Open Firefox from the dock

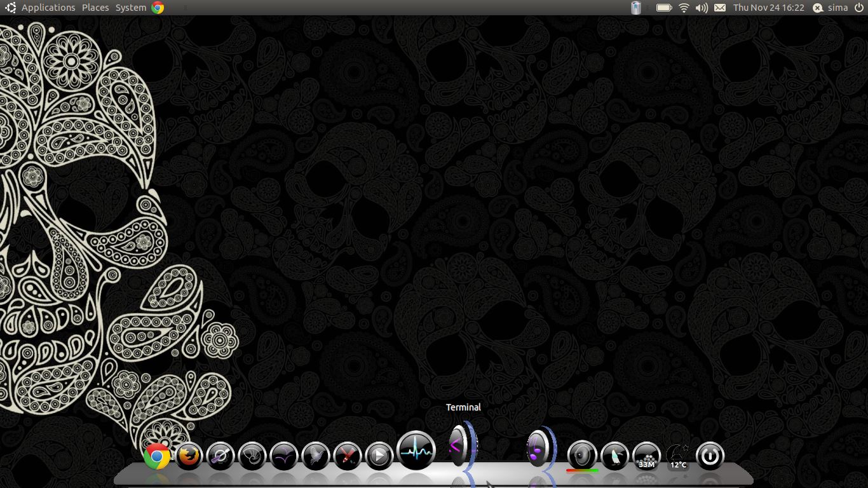189,456
